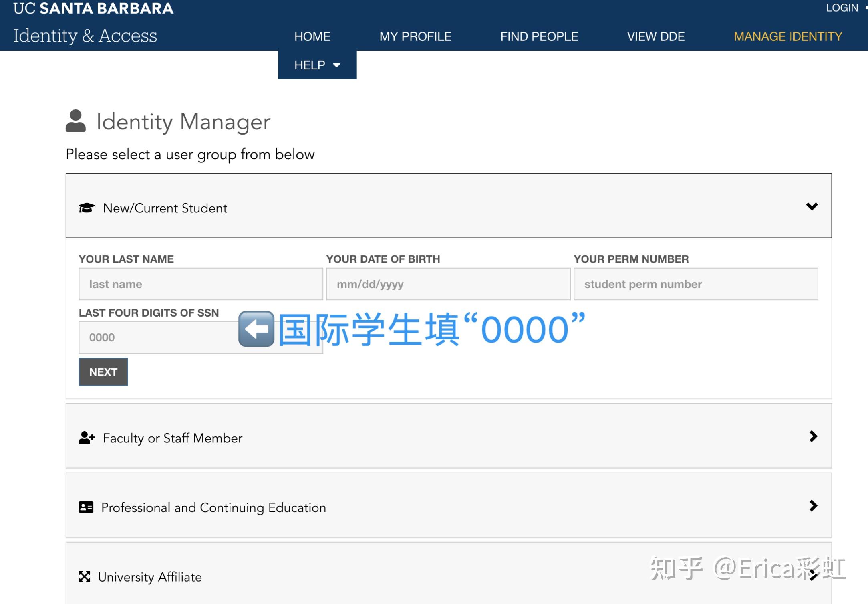Click the YOUR DATE OF BIRTH label
Viewport: 868px width, 604px height.
383,259
